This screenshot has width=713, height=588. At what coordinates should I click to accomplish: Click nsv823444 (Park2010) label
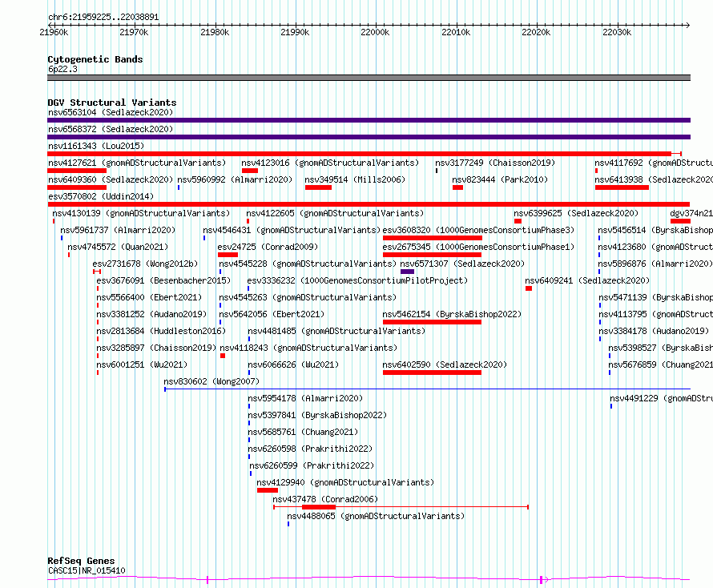click(x=500, y=179)
